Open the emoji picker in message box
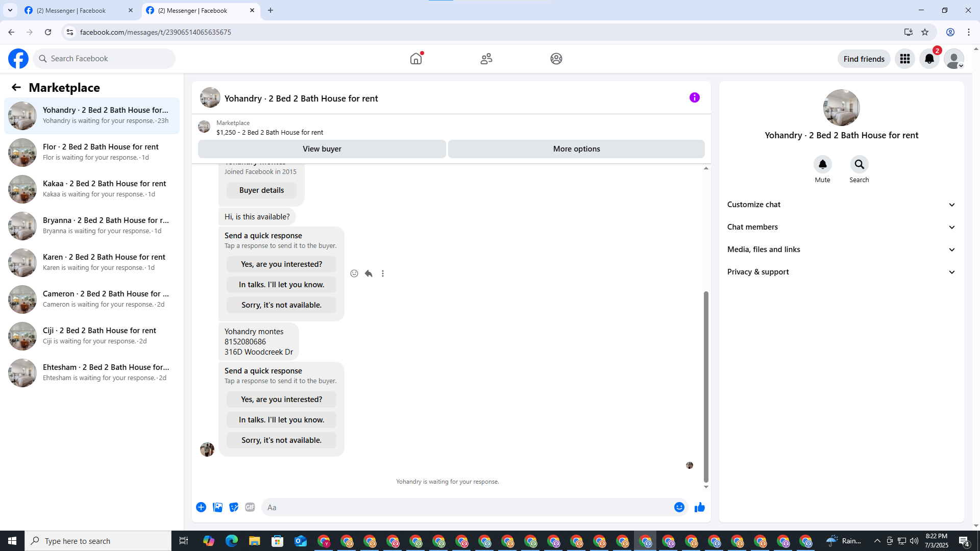This screenshot has width=980, height=551. (679, 507)
